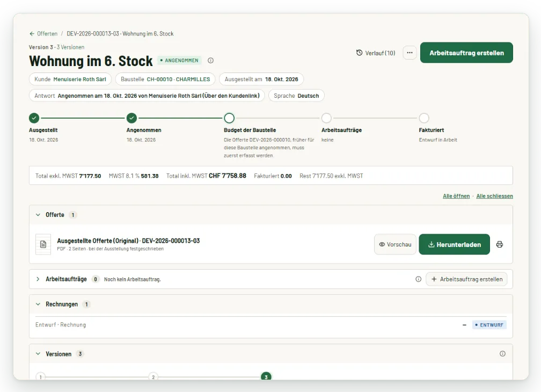Open the Verlauf (10) history

[x=376, y=53]
